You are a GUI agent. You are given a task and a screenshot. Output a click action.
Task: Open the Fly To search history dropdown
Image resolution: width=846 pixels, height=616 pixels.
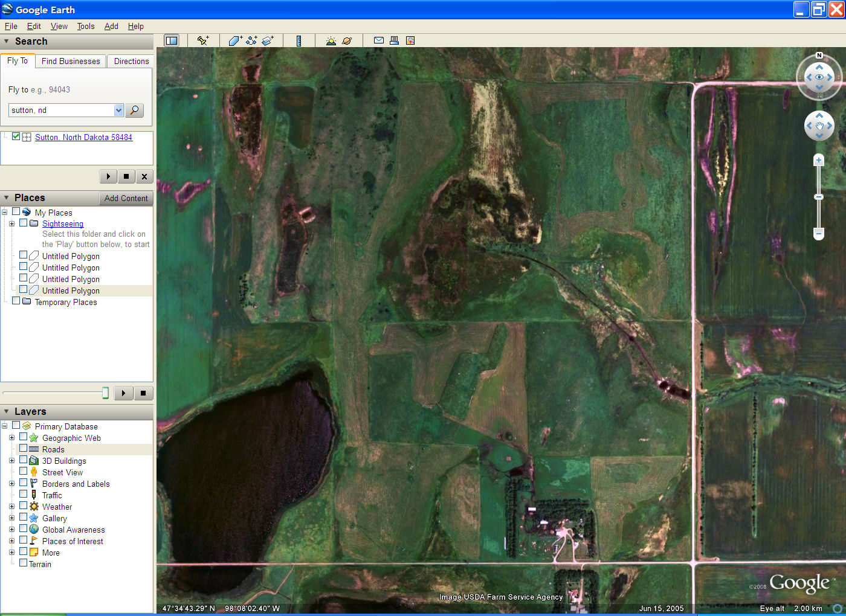click(118, 110)
